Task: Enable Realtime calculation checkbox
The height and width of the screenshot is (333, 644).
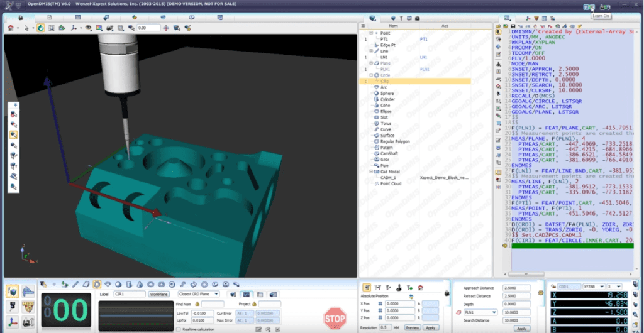Action: [178, 329]
